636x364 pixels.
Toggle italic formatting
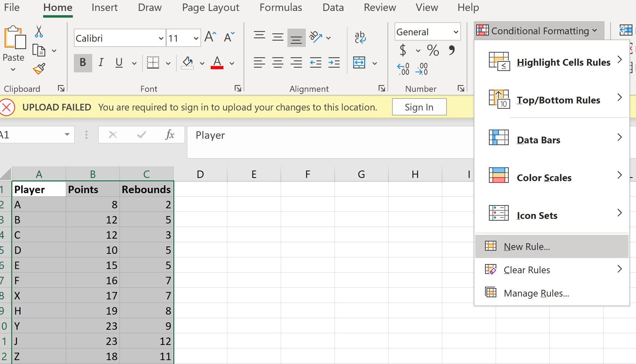101,63
